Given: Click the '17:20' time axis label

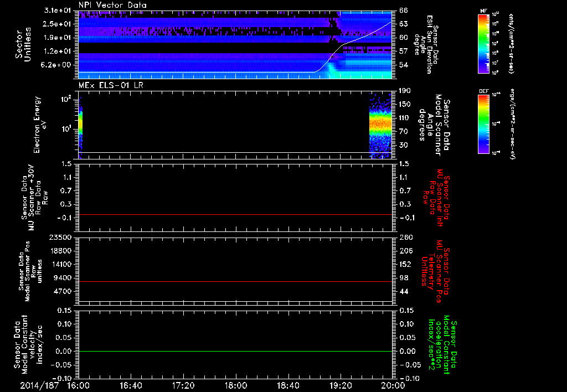Looking at the screenshot, I should (x=183, y=385).
